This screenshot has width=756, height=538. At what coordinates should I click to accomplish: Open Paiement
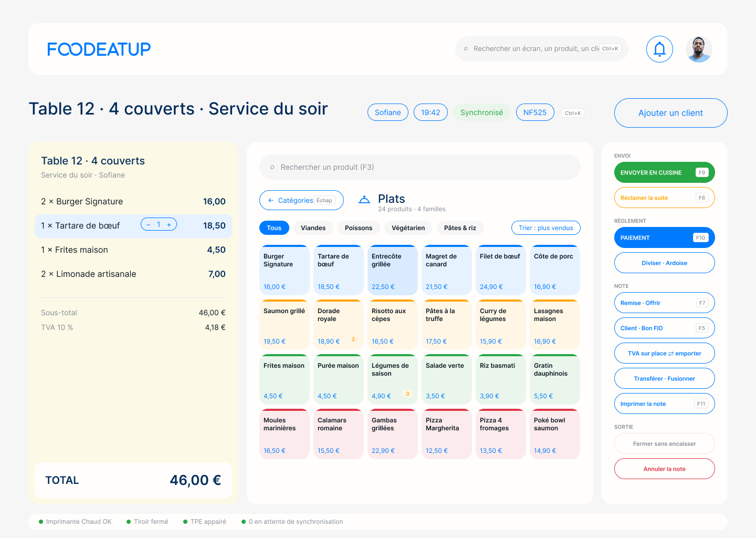point(665,237)
